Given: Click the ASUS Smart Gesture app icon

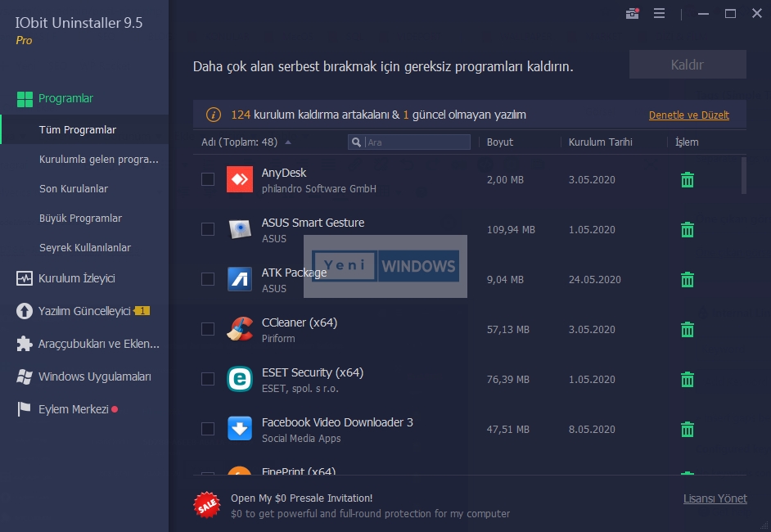Looking at the screenshot, I should [x=240, y=229].
